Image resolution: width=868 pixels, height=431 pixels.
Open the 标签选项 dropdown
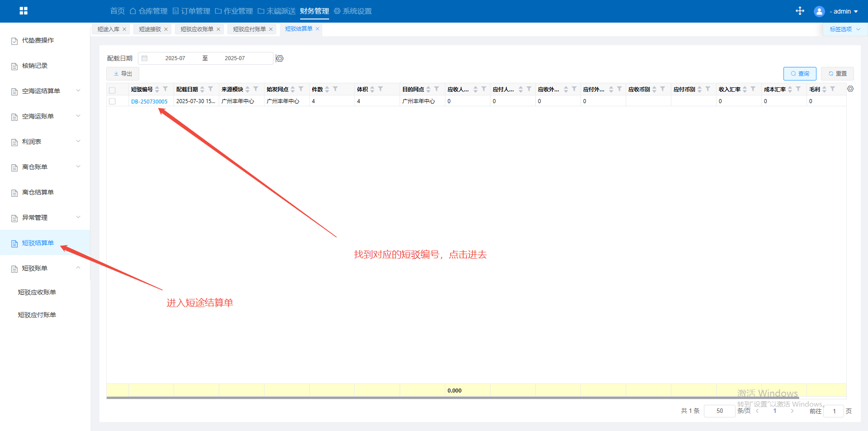coord(844,29)
